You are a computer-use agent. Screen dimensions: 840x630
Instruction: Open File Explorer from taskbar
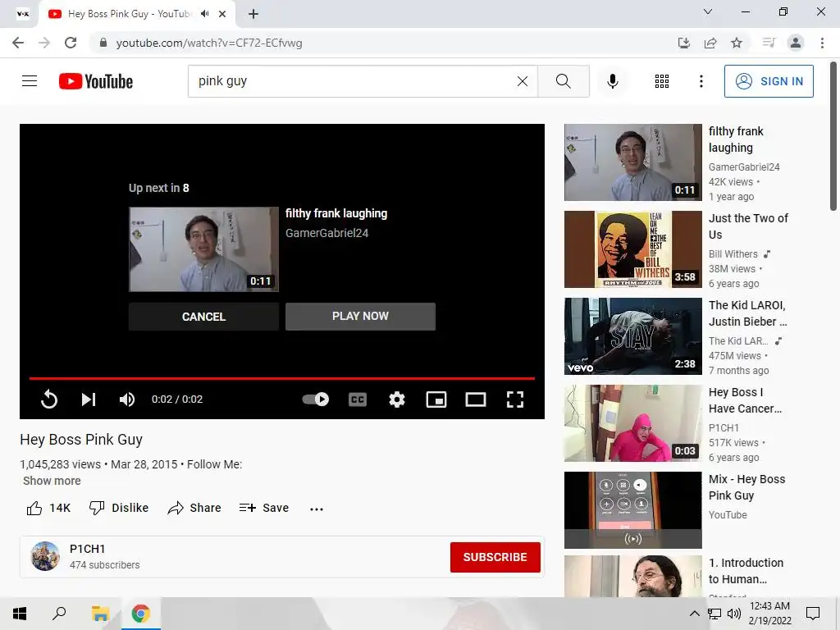click(100, 614)
